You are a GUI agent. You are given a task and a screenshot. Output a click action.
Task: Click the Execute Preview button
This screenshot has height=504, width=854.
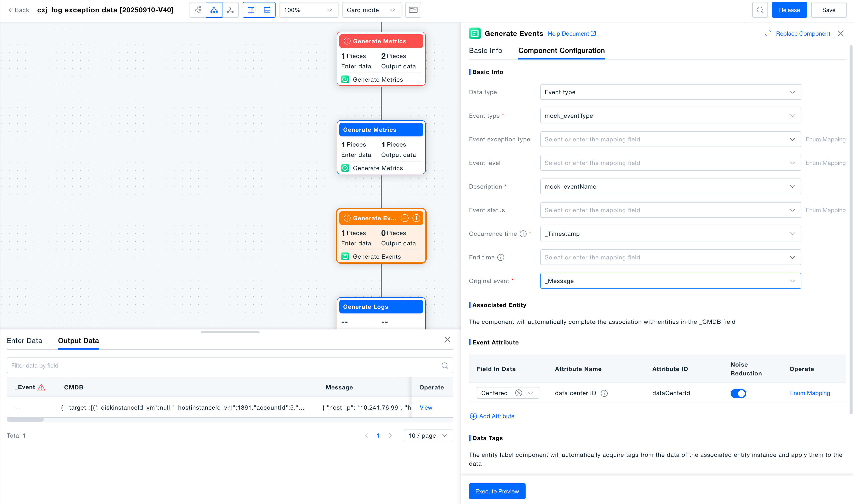pos(497,491)
